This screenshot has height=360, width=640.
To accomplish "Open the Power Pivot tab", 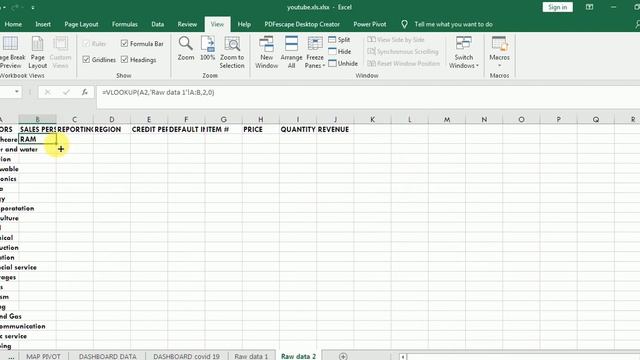I will [x=370, y=24].
